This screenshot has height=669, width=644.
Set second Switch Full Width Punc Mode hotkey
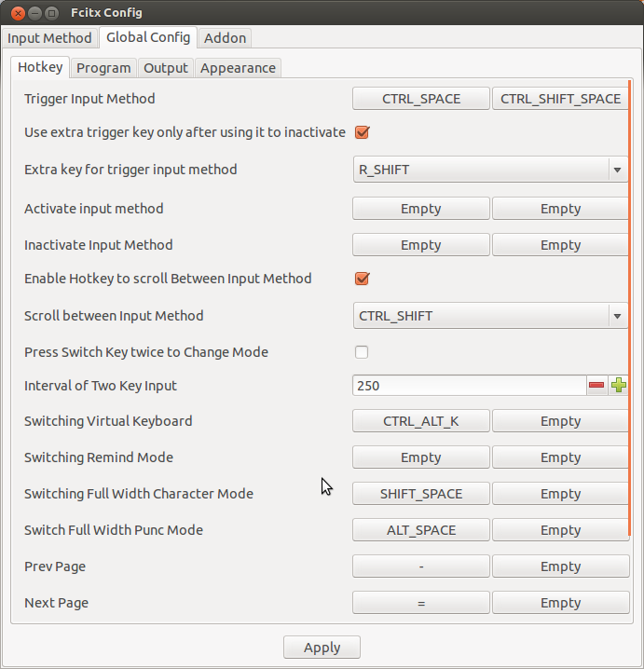[560, 529]
